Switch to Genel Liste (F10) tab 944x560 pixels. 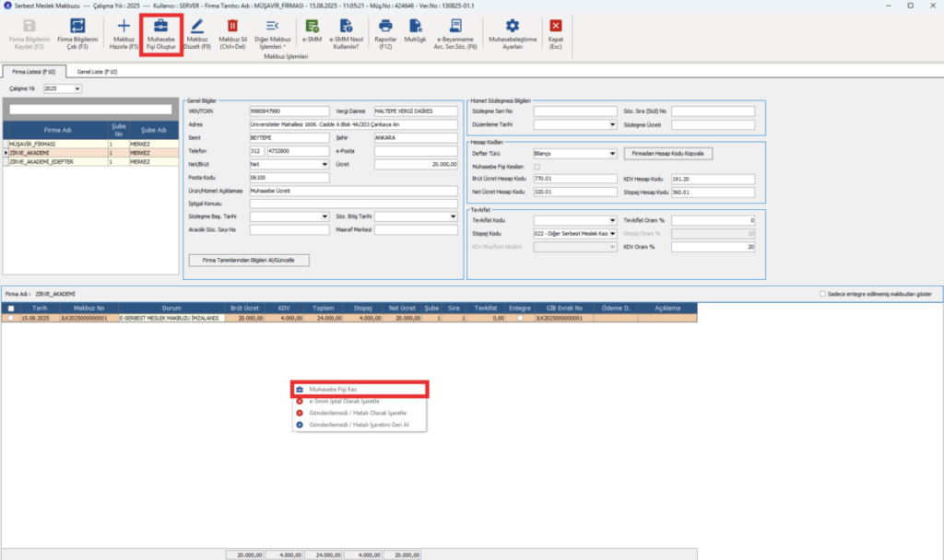(97, 72)
